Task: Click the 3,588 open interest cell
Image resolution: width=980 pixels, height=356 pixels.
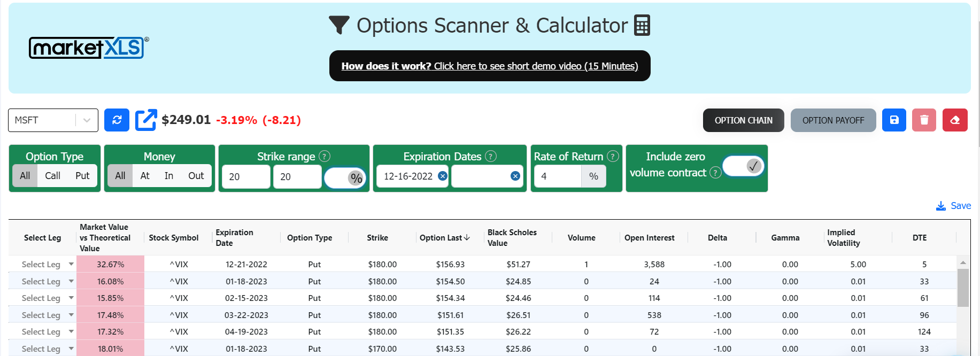Action: click(x=654, y=264)
